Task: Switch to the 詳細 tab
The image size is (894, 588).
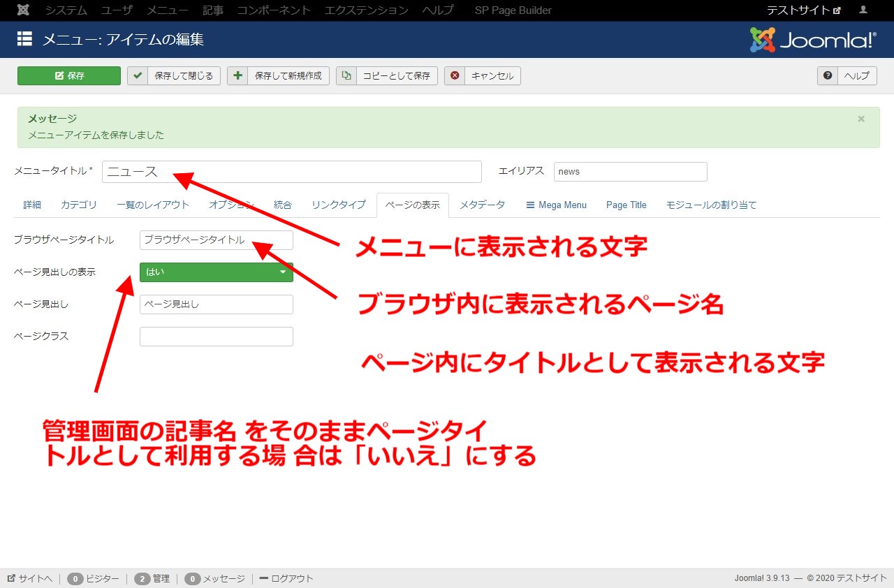Action: tap(31, 205)
